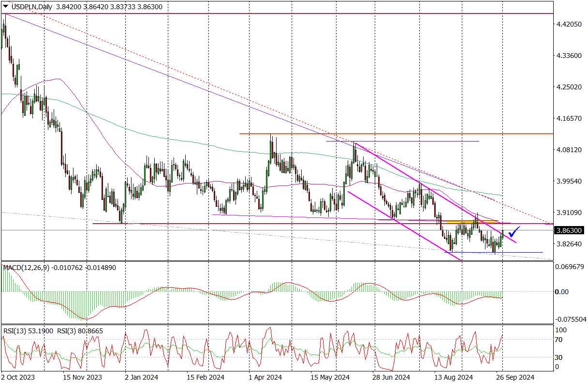Click the 2 Jan 2024 date label
The height and width of the screenshot is (384, 588).
tap(141, 377)
